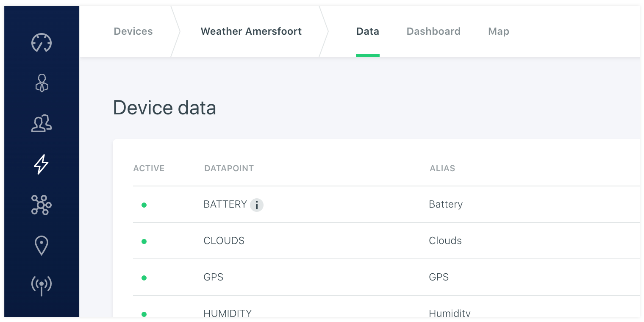Switch to the Dashboard tab
The width and height of the screenshot is (644, 322).
pos(433,31)
